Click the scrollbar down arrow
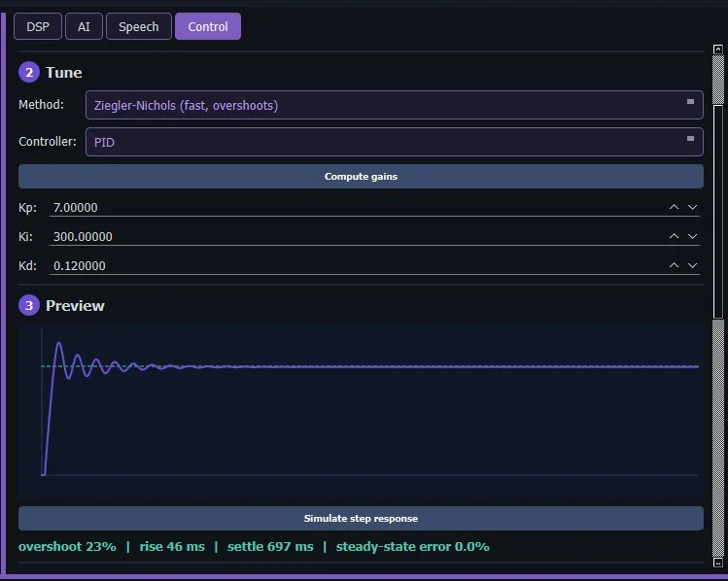Screen dimensions: 728x581 click(717, 563)
